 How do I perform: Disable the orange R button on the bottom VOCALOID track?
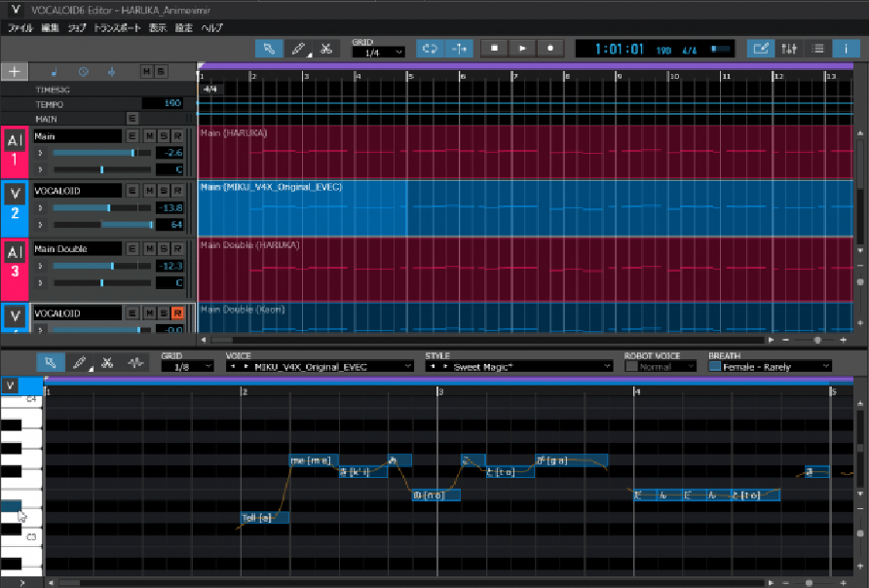coord(177,313)
